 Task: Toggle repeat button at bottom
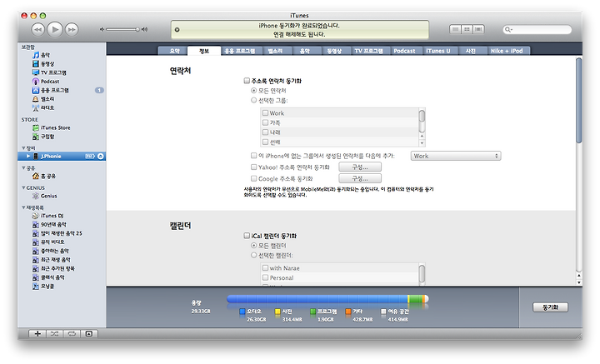coord(72,334)
